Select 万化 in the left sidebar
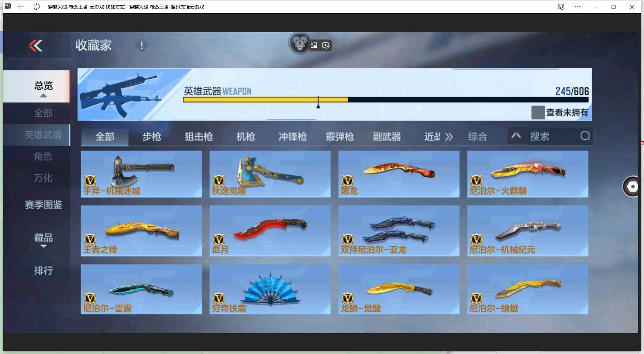The image size is (644, 354). pyautogui.click(x=43, y=178)
